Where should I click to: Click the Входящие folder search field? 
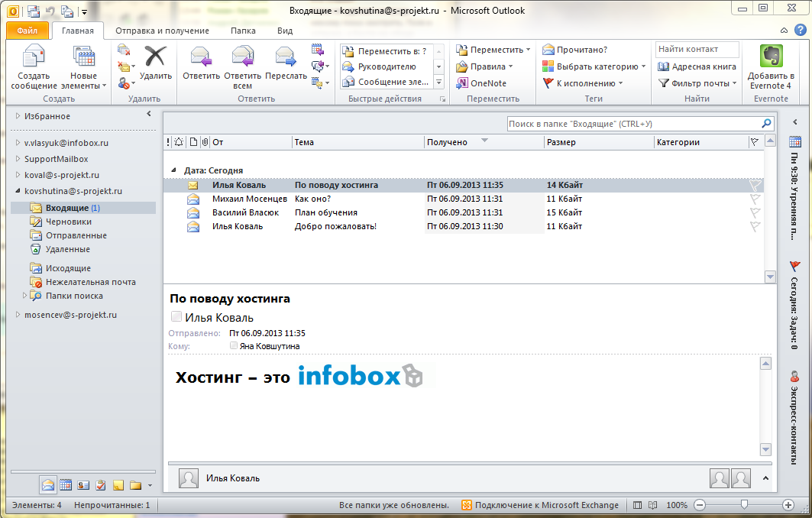tap(633, 124)
